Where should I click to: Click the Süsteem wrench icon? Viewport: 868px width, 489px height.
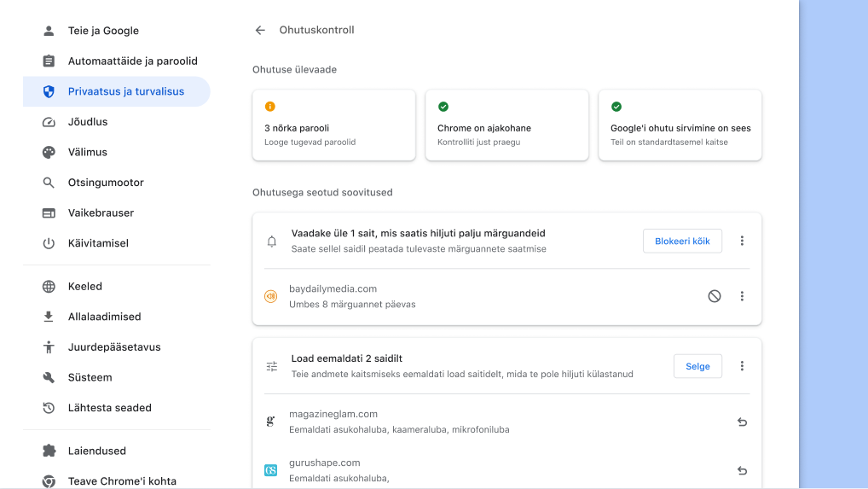[x=49, y=378]
